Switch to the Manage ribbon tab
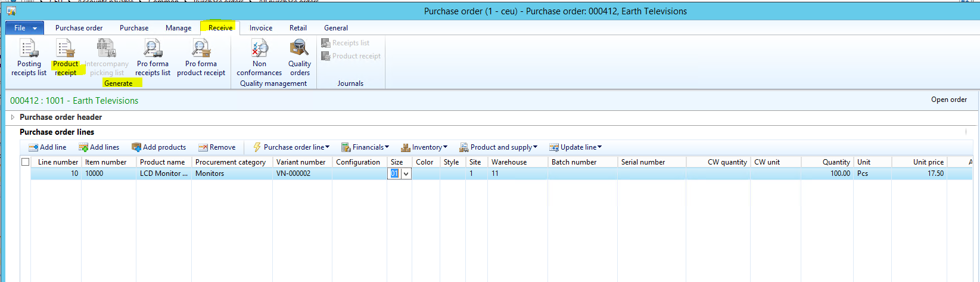Screen dimensions: 980x282 (x=178, y=28)
